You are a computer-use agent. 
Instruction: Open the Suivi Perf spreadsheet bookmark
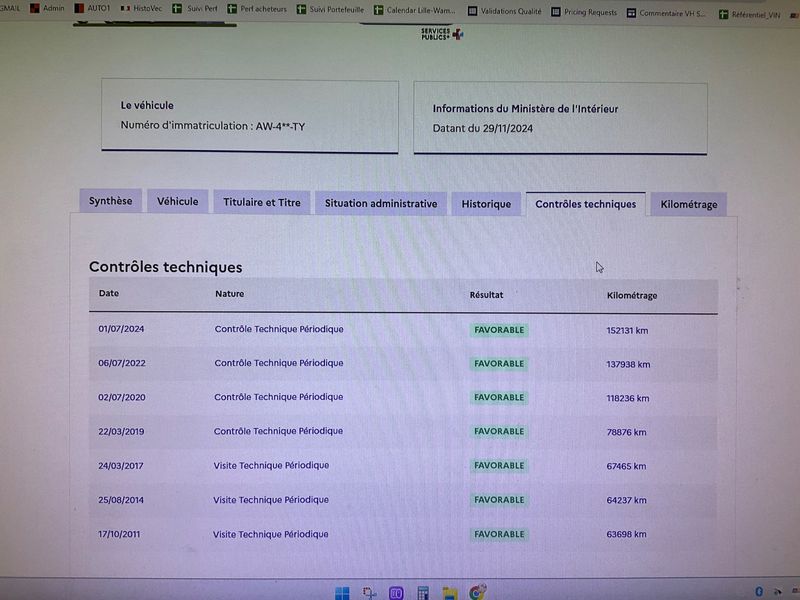pos(195,8)
